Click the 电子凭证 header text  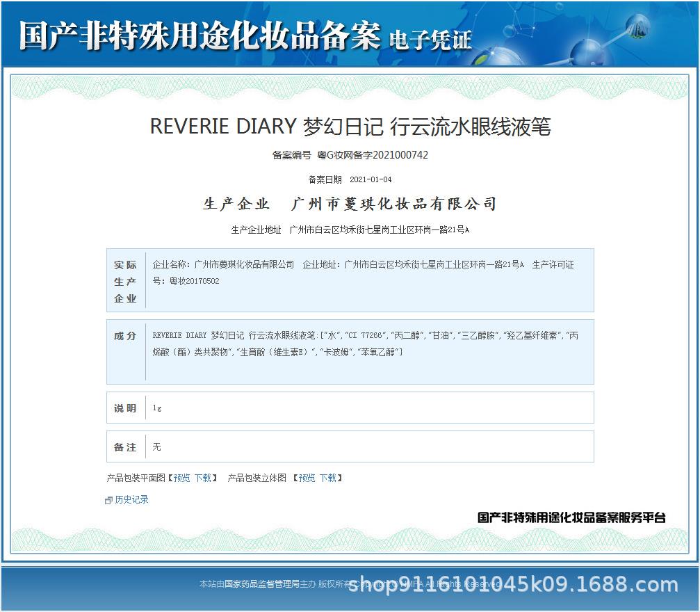[430, 40]
